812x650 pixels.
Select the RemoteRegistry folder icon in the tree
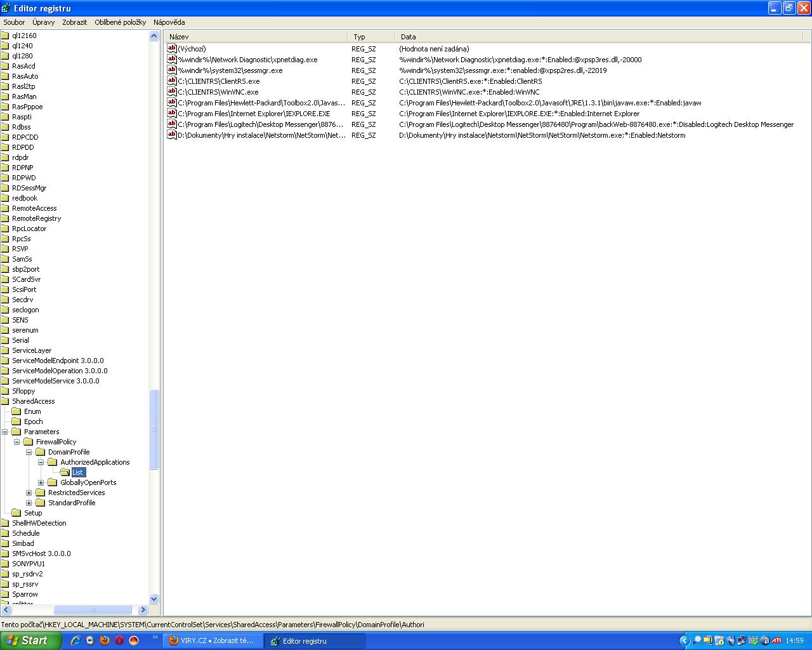point(5,218)
